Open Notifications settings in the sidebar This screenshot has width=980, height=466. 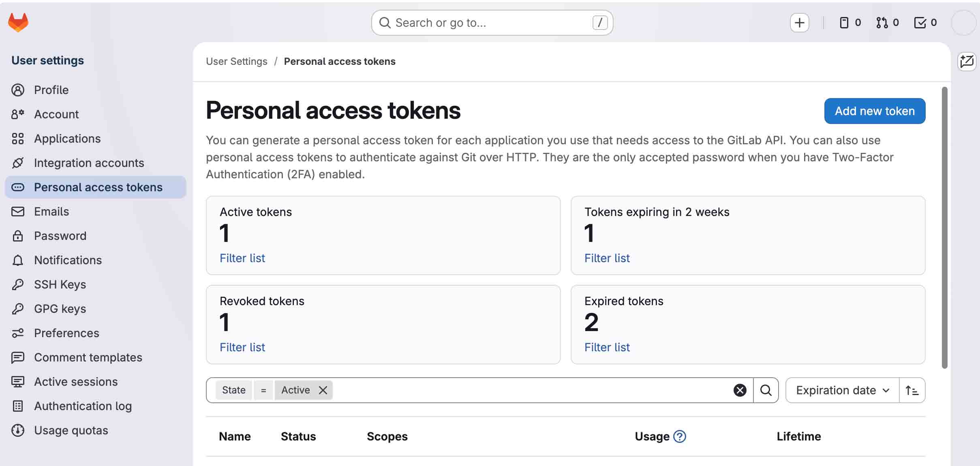67,260
